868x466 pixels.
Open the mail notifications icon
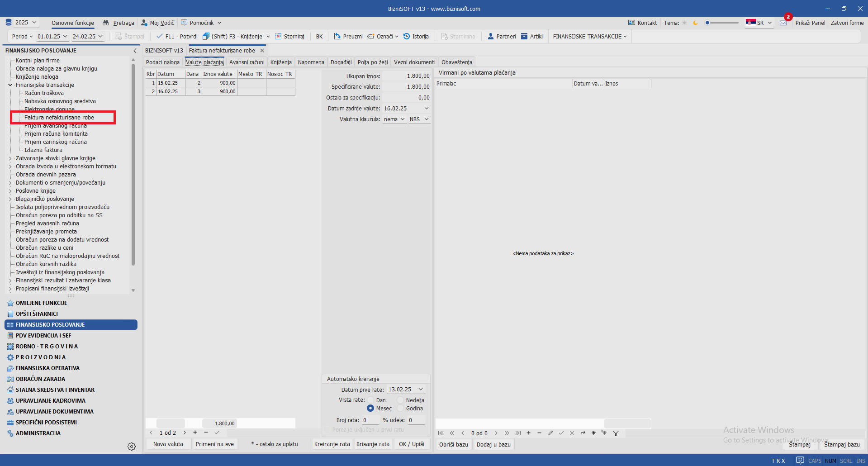pyautogui.click(x=783, y=23)
